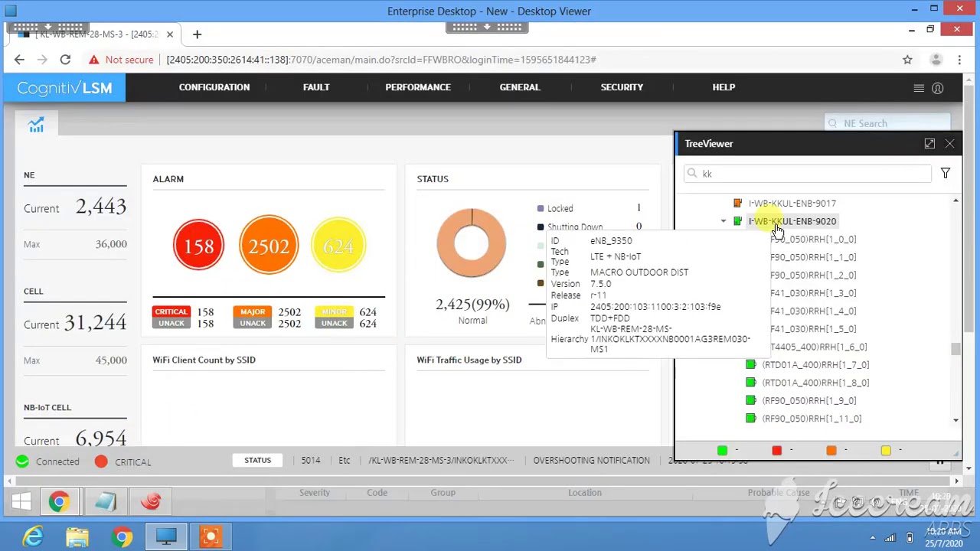Expand the TreeViewer panel to full size

coord(929,144)
